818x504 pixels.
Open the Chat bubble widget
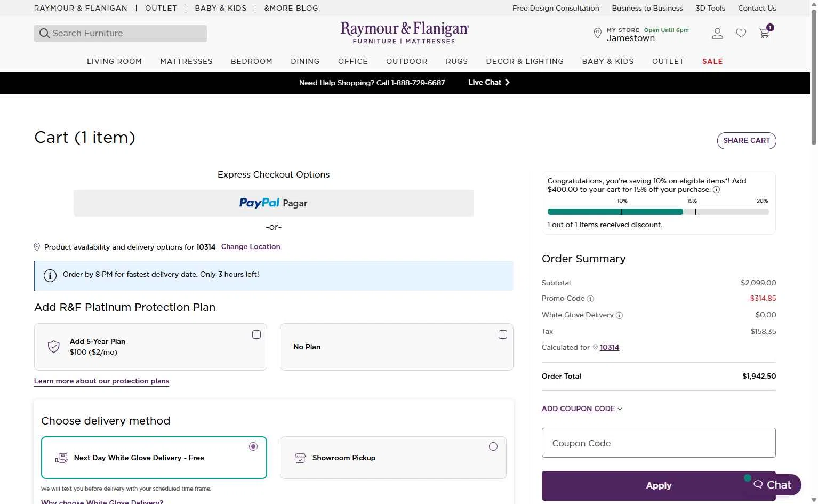(x=772, y=485)
